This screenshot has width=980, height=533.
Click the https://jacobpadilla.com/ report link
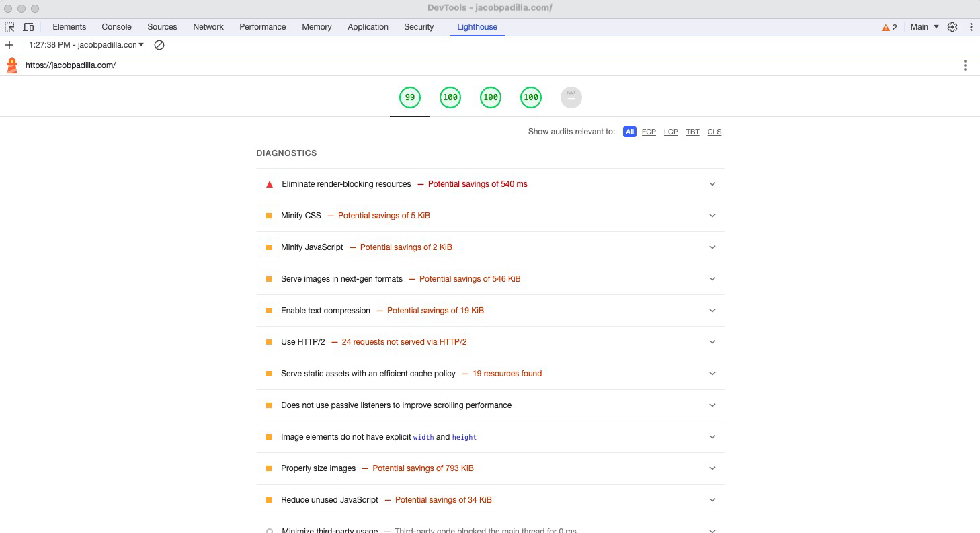pyautogui.click(x=70, y=65)
